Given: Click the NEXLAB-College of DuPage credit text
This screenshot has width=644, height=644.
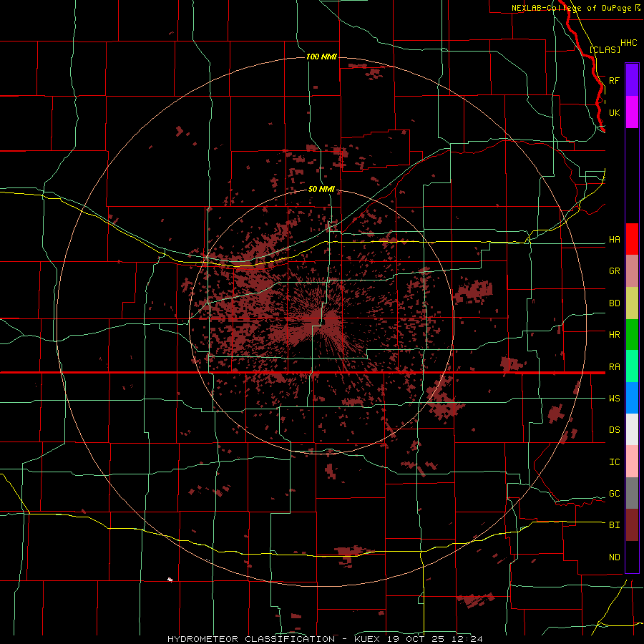Looking at the screenshot, I should [x=571, y=8].
